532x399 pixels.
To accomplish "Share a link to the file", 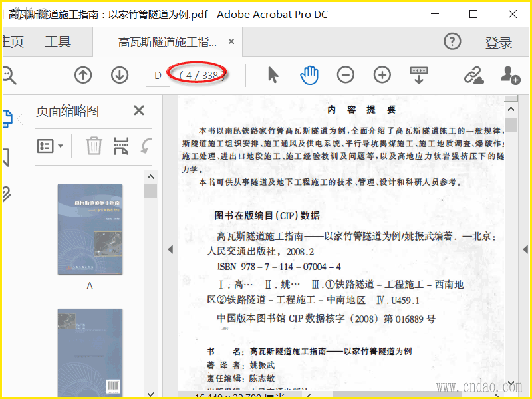I will (473, 75).
